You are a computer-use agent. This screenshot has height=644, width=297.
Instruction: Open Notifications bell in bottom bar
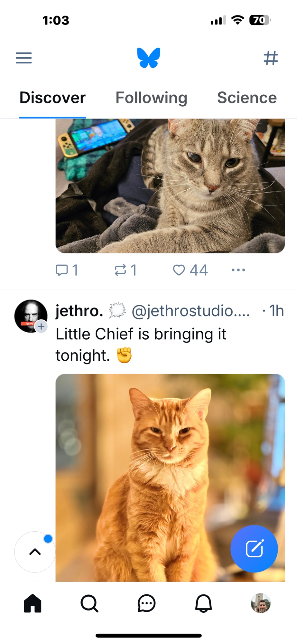(x=203, y=603)
